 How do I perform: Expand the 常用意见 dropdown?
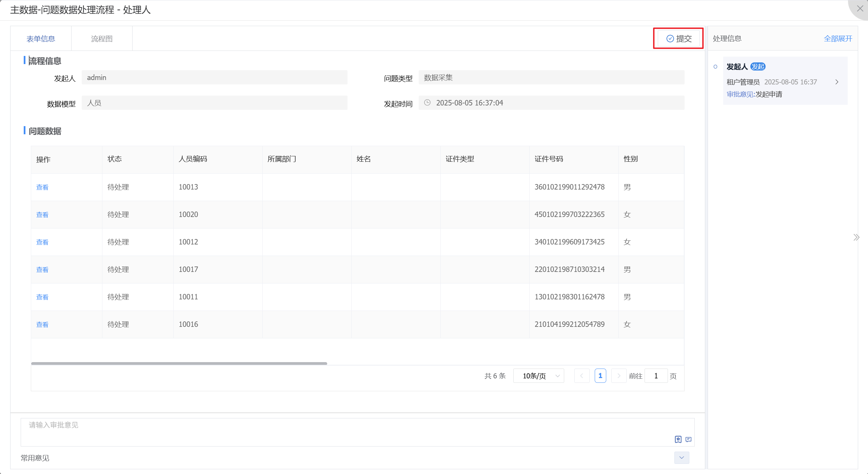click(682, 458)
